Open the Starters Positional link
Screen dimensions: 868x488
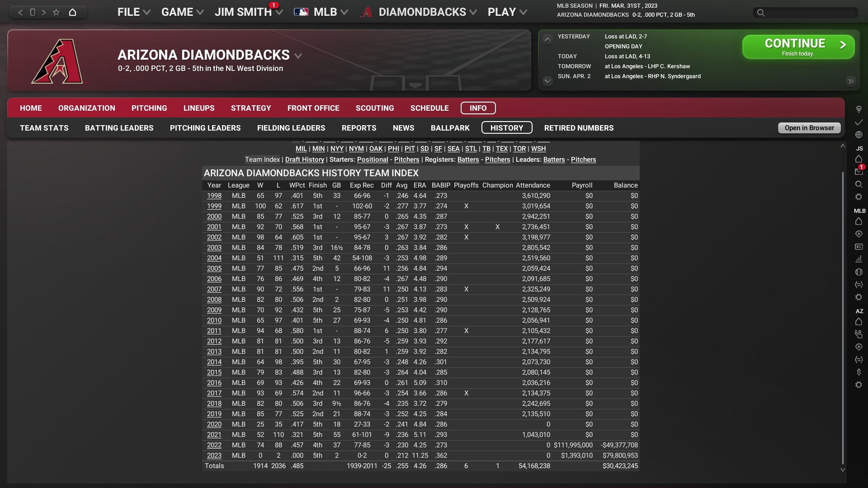click(x=373, y=160)
